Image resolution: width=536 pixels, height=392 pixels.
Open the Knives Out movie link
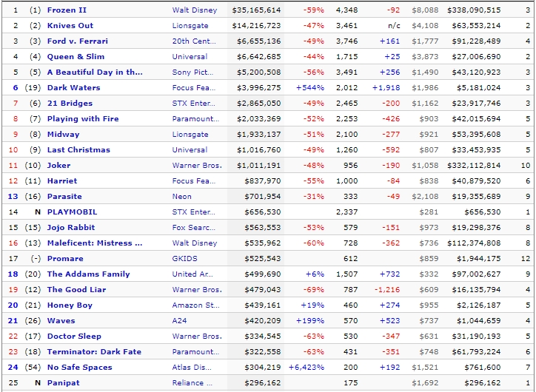[x=70, y=26]
